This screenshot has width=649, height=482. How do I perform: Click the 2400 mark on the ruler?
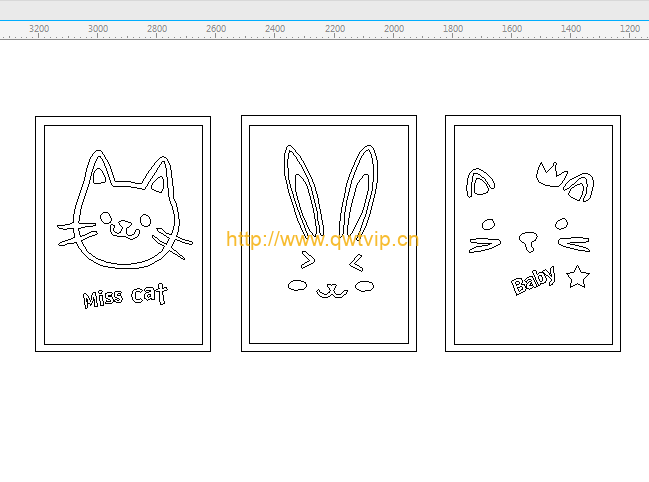pyautogui.click(x=275, y=29)
